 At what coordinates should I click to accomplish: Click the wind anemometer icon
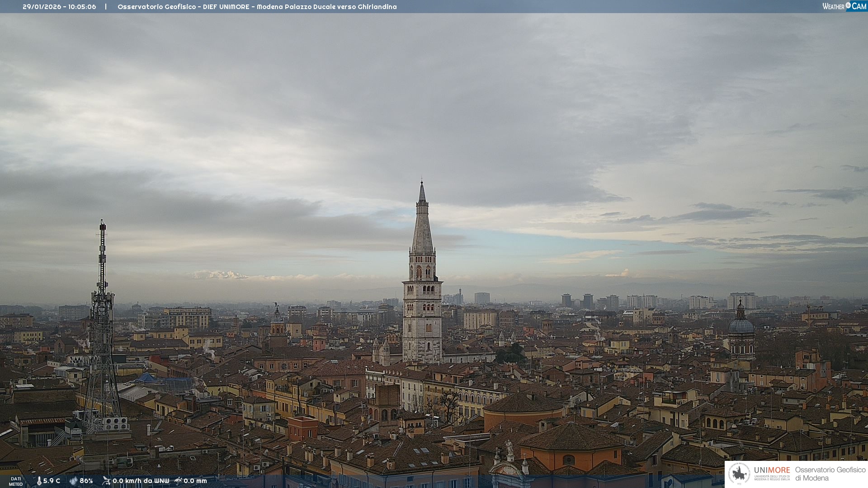click(106, 481)
